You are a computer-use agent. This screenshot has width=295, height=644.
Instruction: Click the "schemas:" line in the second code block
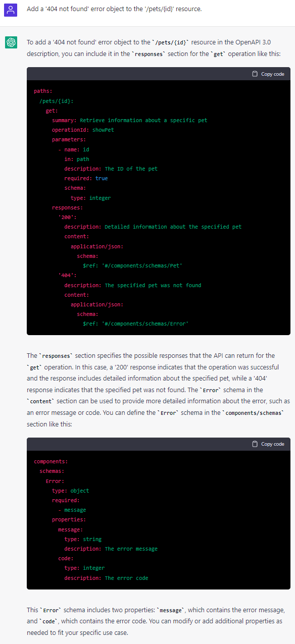click(x=52, y=471)
